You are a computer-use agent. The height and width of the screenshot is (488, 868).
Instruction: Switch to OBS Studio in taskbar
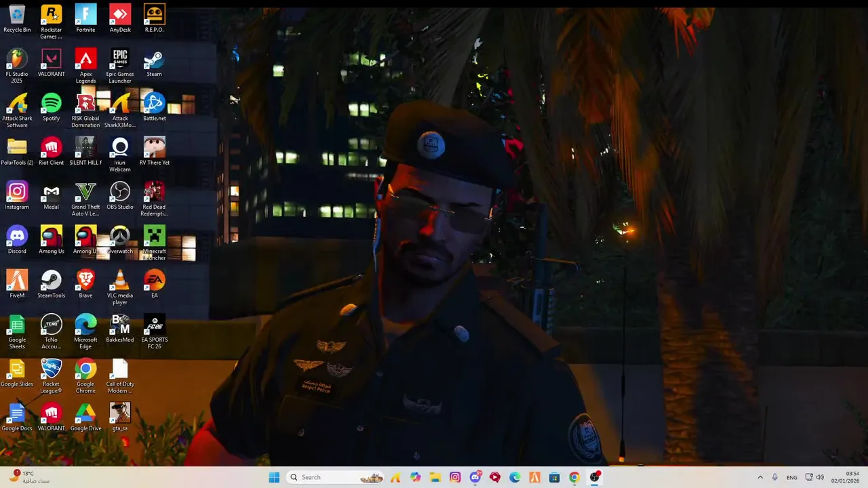click(595, 477)
